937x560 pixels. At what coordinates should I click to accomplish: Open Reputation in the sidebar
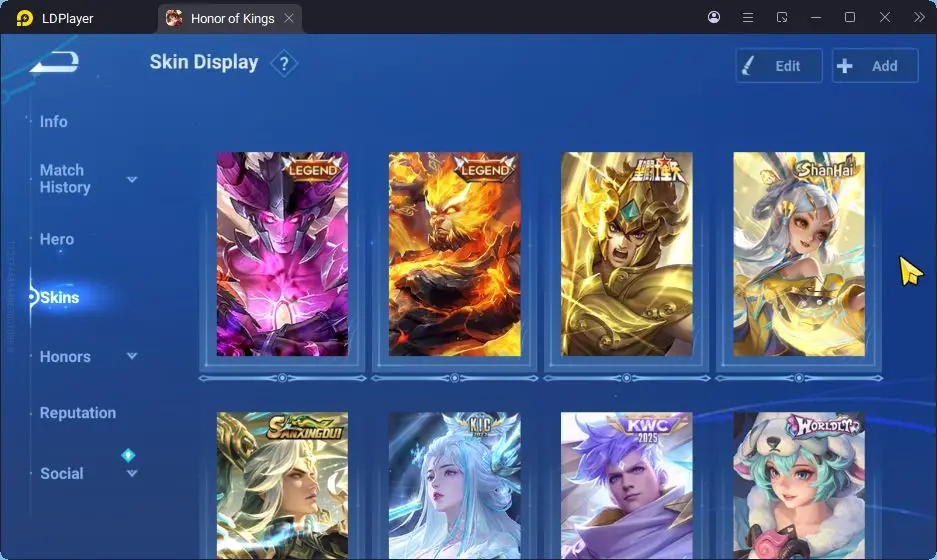click(78, 413)
